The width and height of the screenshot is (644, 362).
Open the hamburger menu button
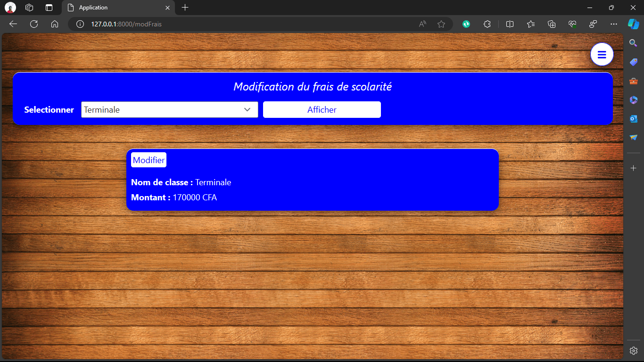click(x=602, y=55)
